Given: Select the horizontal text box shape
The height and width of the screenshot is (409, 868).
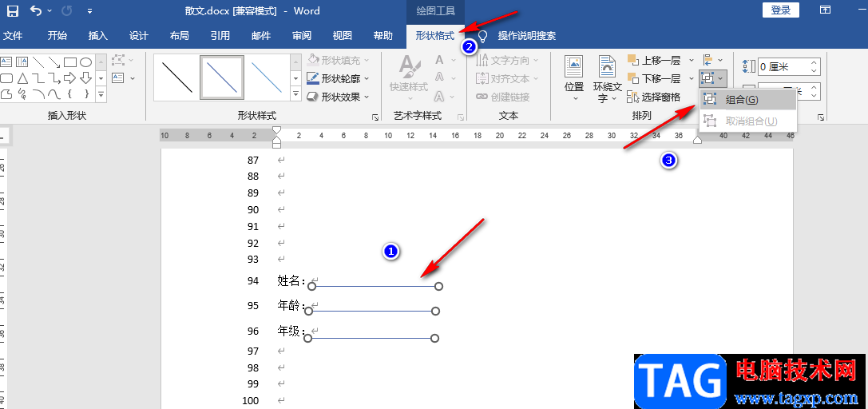Looking at the screenshot, I should pyautogui.click(x=6, y=62).
